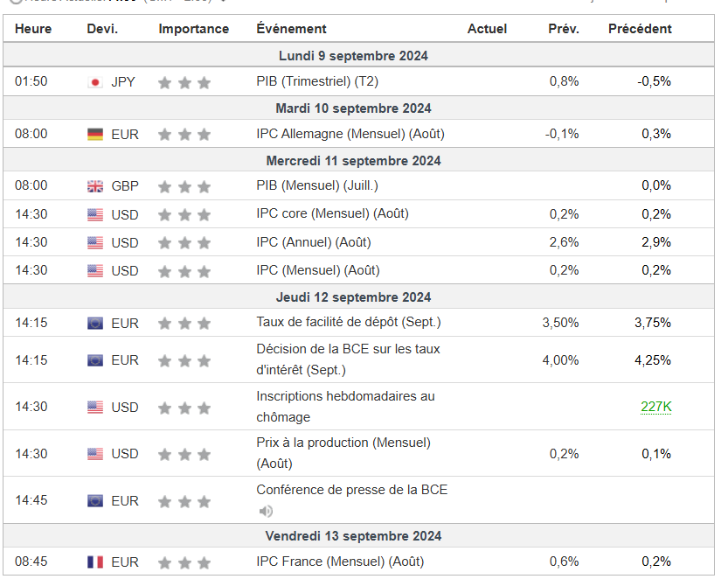Click the EU flag in the Taux de facilité row

pyautogui.click(x=95, y=324)
